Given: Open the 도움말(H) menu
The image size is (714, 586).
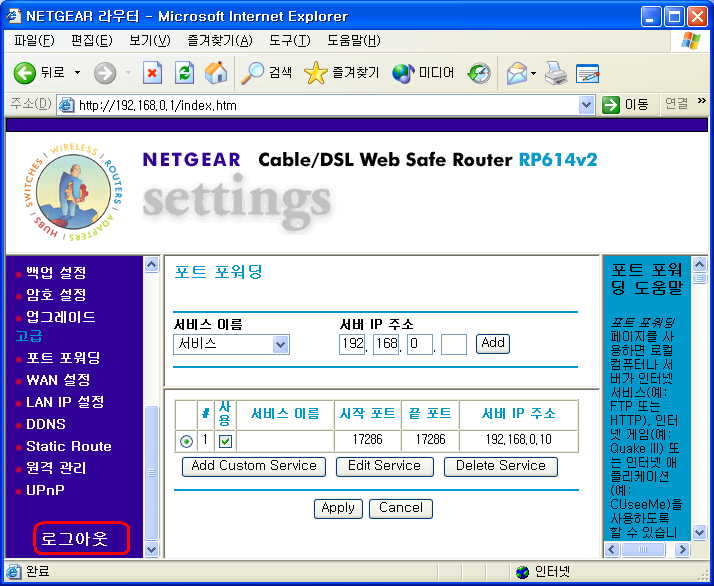Looking at the screenshot, I should [x=353, y=41].
